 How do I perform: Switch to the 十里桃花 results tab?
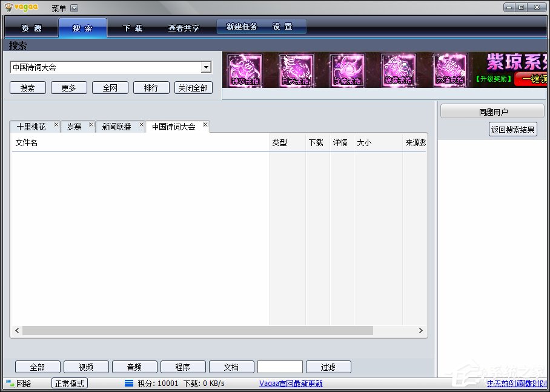pos(33,127)
